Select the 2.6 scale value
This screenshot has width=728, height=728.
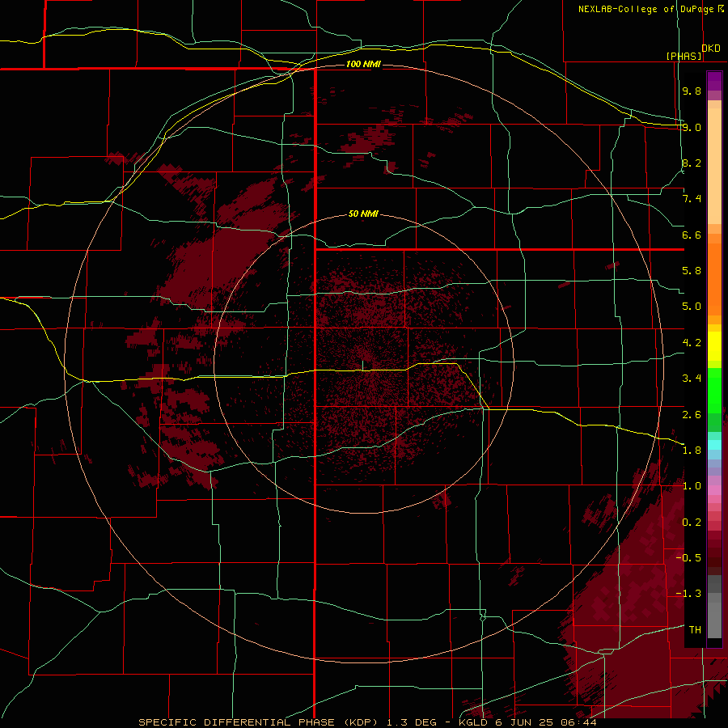point(692,415)
